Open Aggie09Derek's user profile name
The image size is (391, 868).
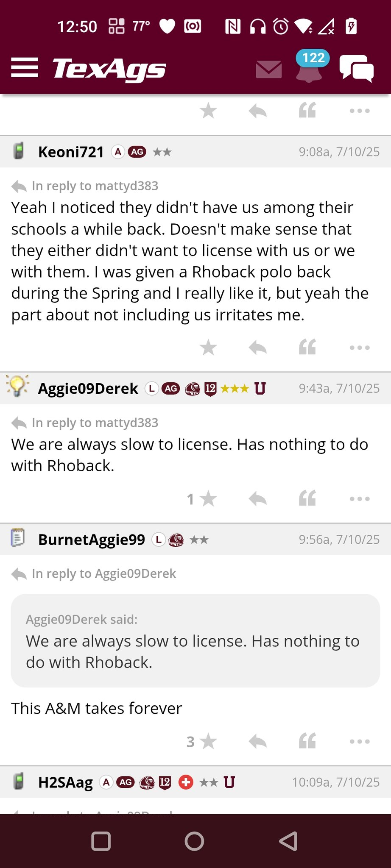pyautogui.click(x=88, y=388)
